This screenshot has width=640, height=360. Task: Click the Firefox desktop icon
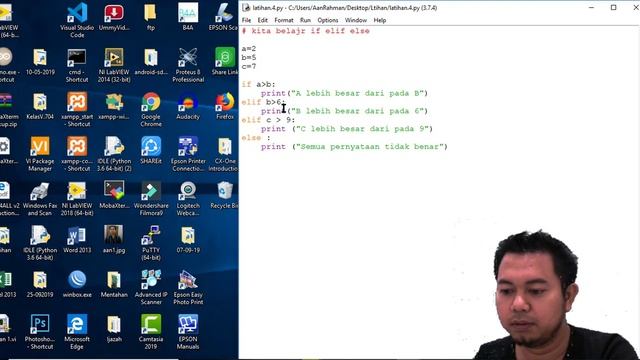coord(224,106)
